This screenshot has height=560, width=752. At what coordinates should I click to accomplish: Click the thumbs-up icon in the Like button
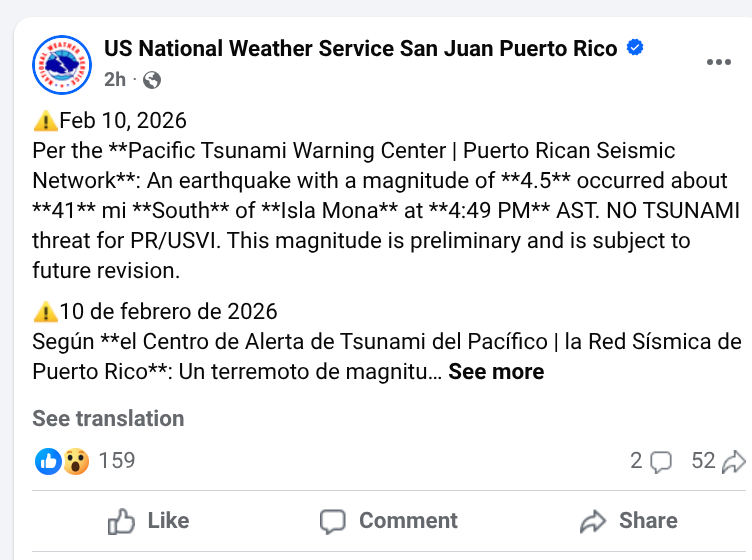121,520
